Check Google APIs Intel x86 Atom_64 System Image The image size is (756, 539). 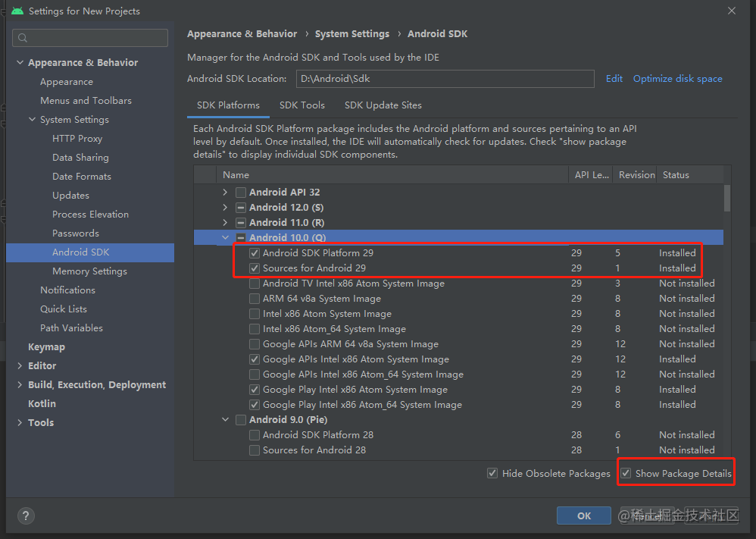254,374
